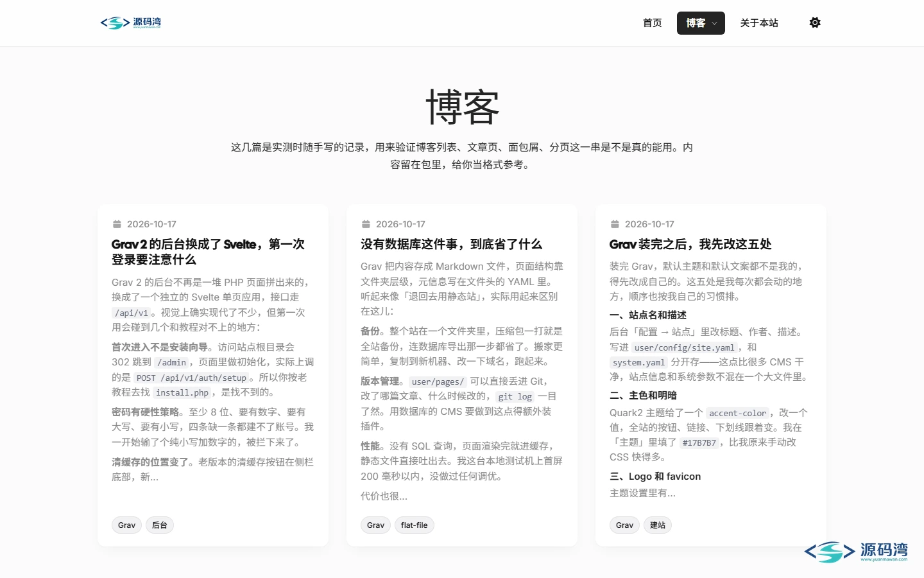924x578 pixels.
Task: Click the calendar icon on the Svelte article card
Action: [x=117, y=224]
